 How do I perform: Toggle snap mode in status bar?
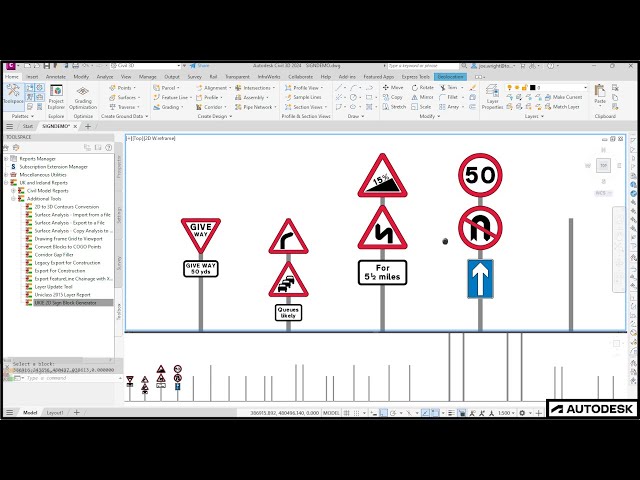tap(356, 413)
